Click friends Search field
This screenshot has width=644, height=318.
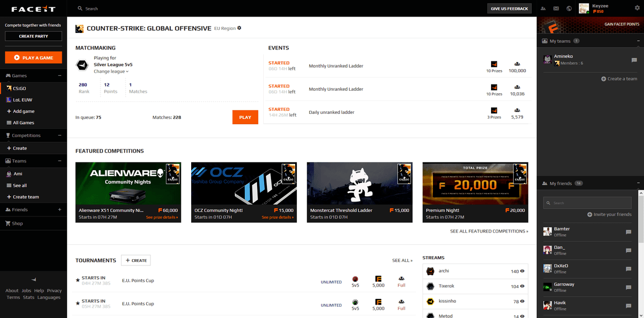tap(587, 203)
